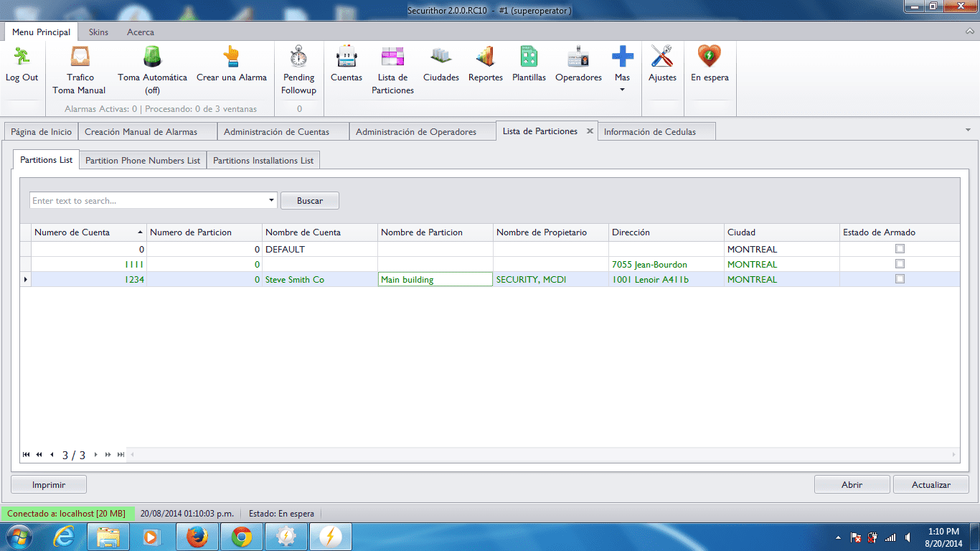Check Estado de Armado for account 1234
Image resolution: width=980 pixels, height=551 pixels.
pos(900,278)
